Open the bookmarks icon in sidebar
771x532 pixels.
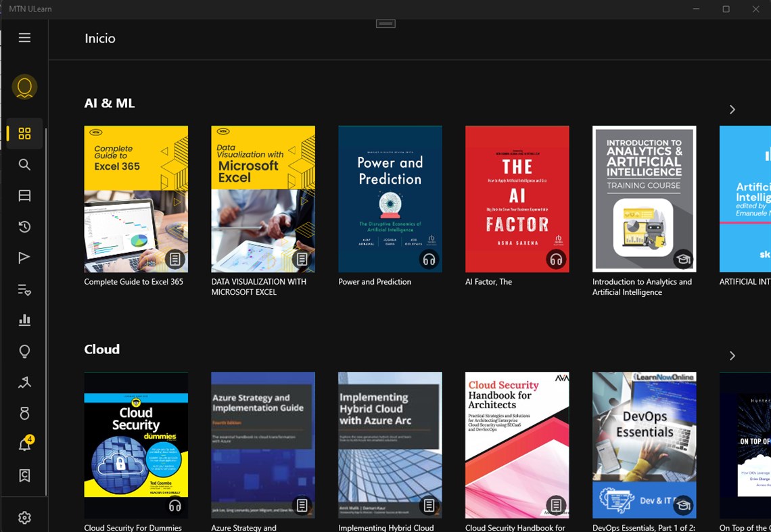[x=24, y=475]
